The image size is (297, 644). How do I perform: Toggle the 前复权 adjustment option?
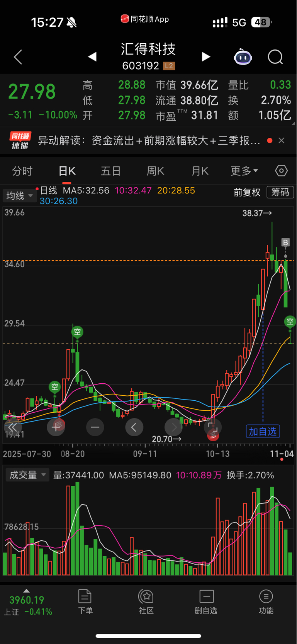point(247,192)
